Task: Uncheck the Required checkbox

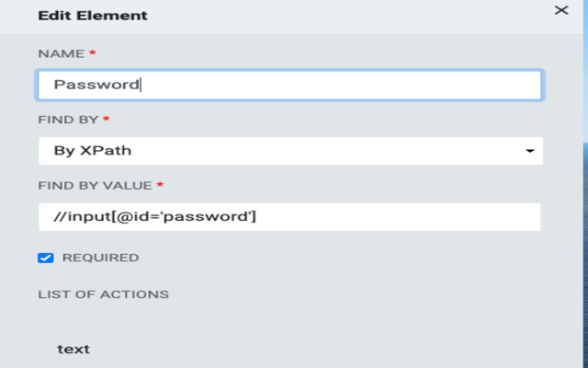Action: 45,258
